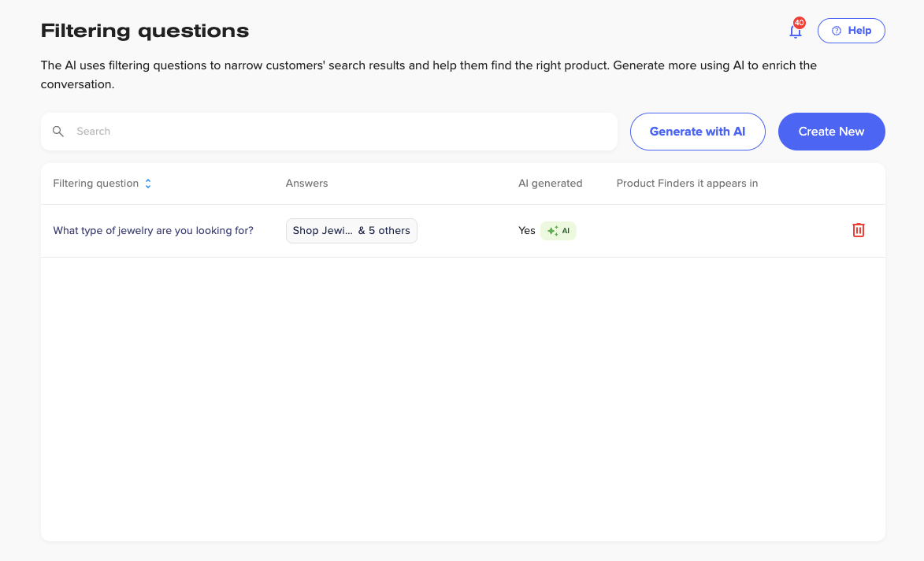Select the "AI generated" column header

(550, 184)
